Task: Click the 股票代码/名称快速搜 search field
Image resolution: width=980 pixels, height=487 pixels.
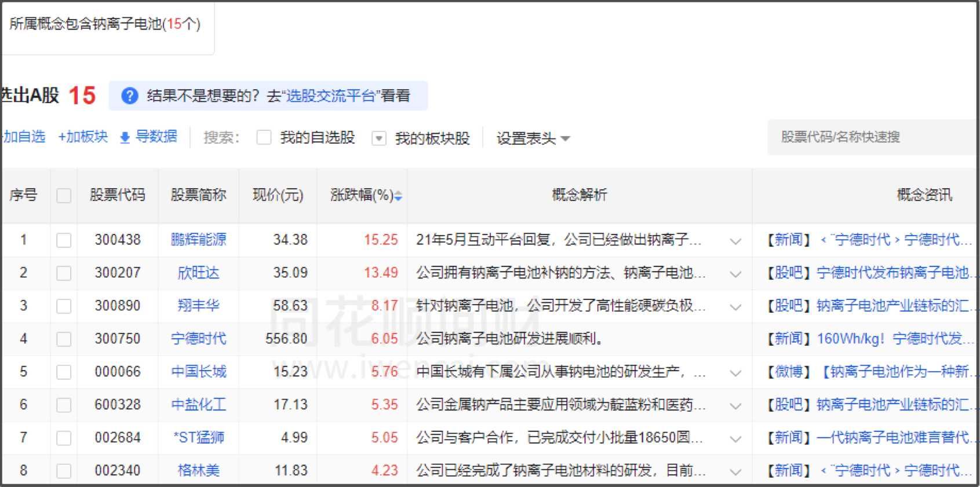Action: point(872,137)
